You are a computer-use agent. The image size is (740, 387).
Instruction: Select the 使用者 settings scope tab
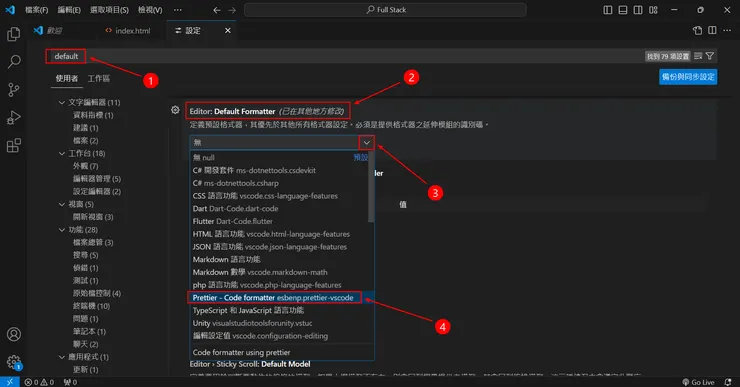(67, 78)
